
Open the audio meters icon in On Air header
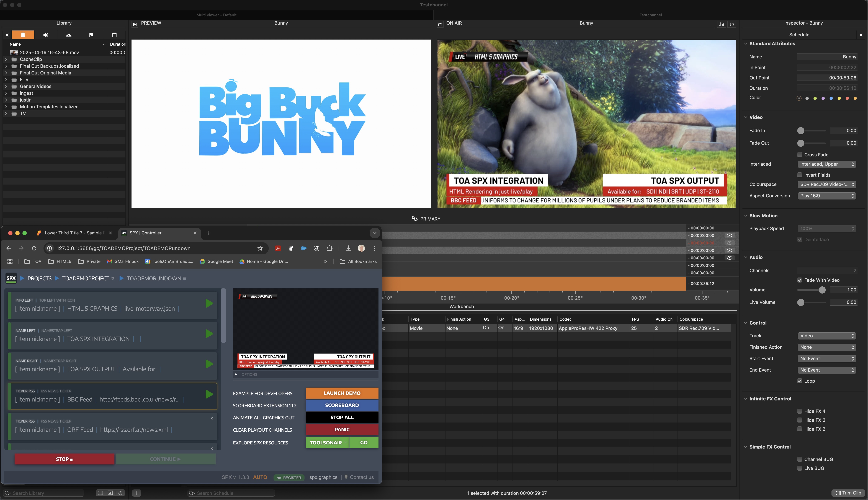[722, 24]
